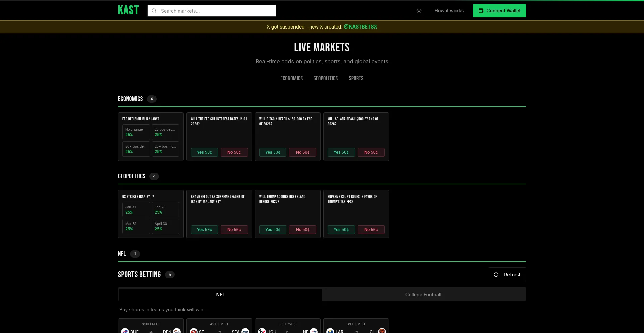Click the Seattle Seahawks logo

click(245, 331)
